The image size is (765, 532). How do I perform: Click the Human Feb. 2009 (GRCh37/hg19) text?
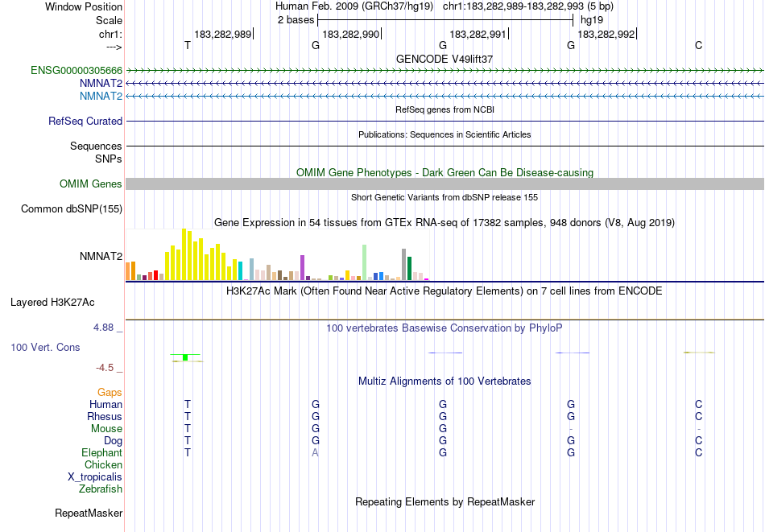(x=354, y=6)
